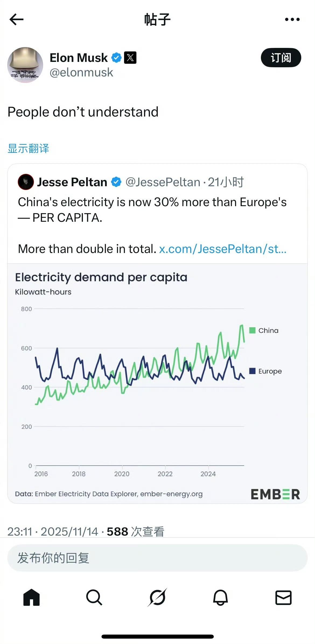The width and height of the screenshot is (315, 644).
Task: Tap the blue verified badge beside Elon Musk
Action: coord(116,58)
